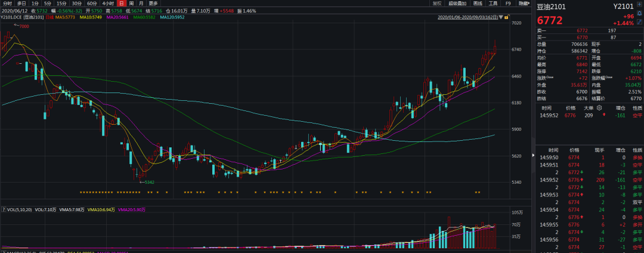This screenshot has width=644, height=253.
Task: Click the last price 6772 in red
Action: [550, 20]
